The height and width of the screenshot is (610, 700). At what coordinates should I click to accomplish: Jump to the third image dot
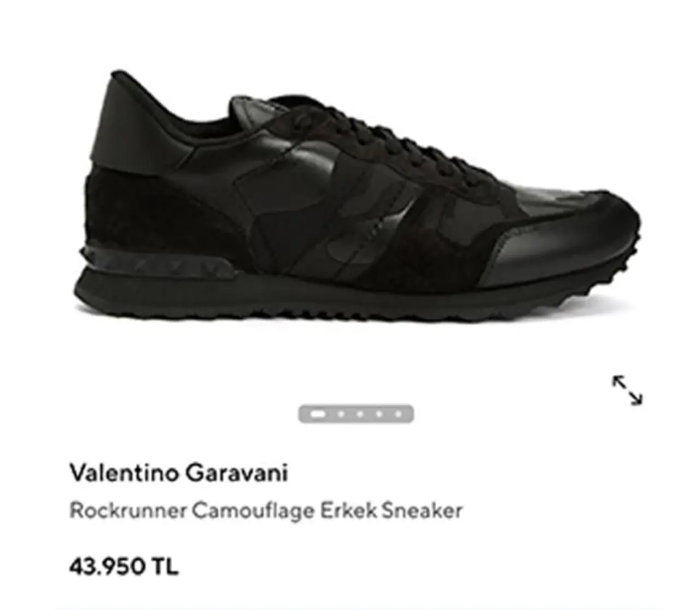[360, 414]
